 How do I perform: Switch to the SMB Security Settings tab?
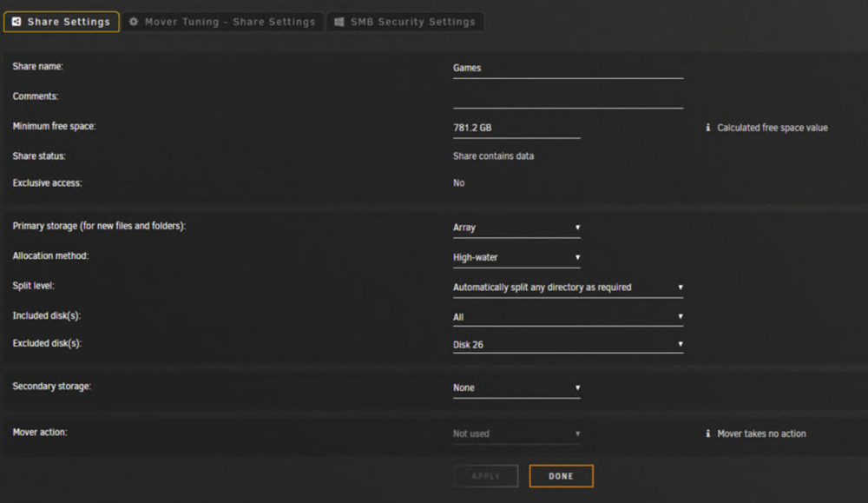click(405, 22)
